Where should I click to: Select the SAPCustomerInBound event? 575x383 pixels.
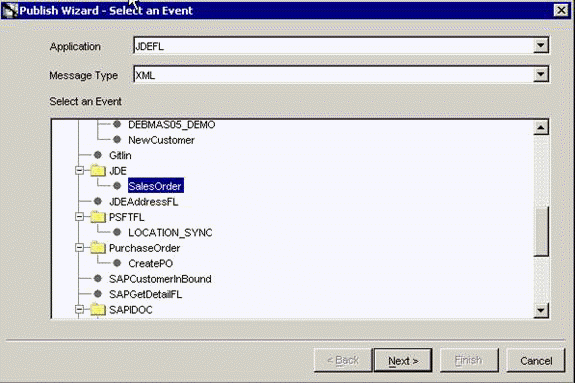point(160,279)
